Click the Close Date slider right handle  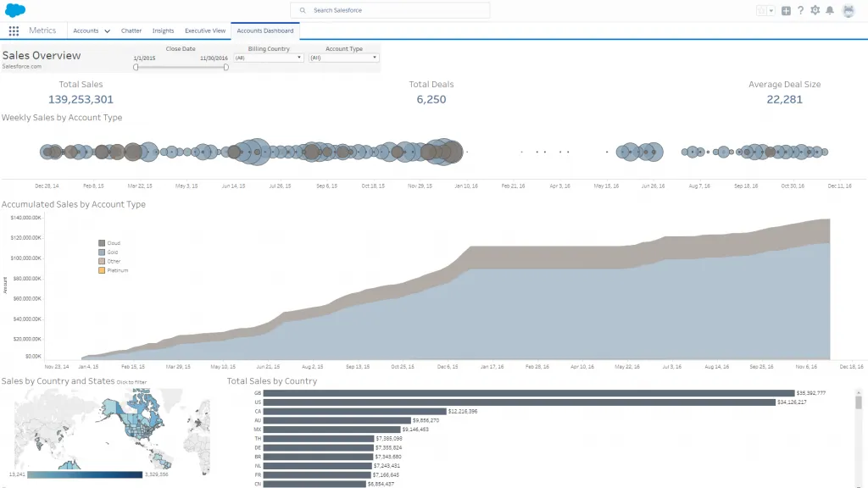(225, 67)
